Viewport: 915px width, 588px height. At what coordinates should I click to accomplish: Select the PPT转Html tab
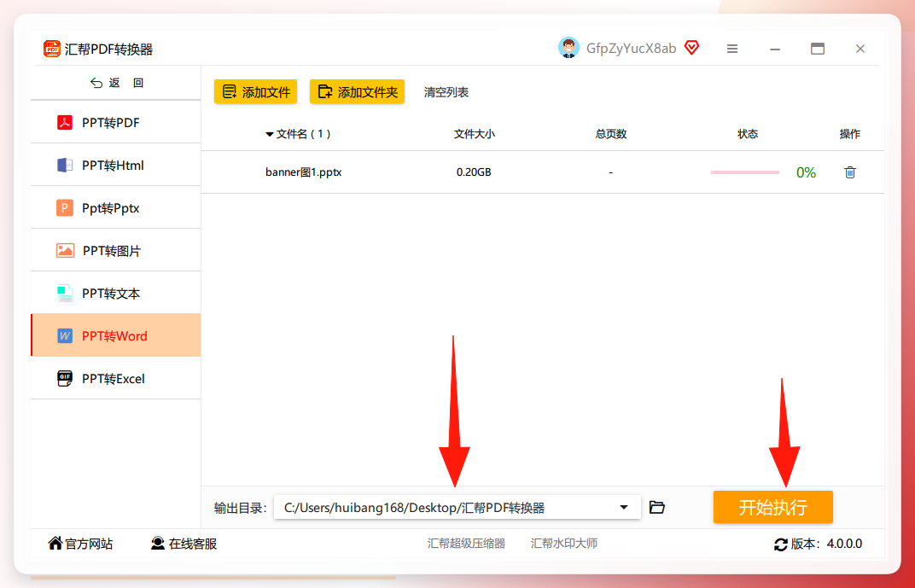[115, 165]
